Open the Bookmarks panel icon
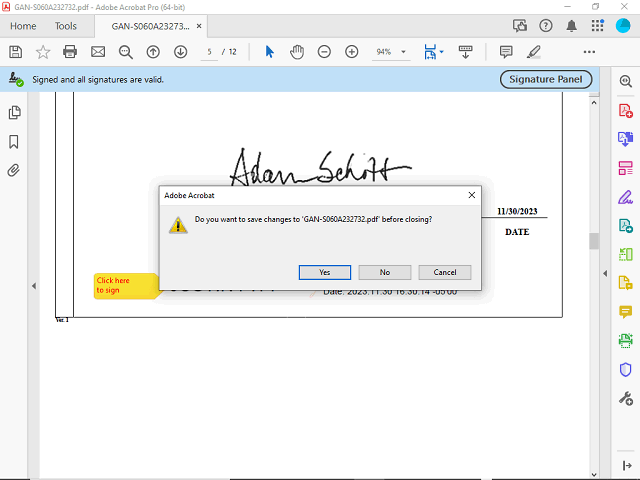The height and width of the screenshot is (480, 640). [x=14, y=142]
